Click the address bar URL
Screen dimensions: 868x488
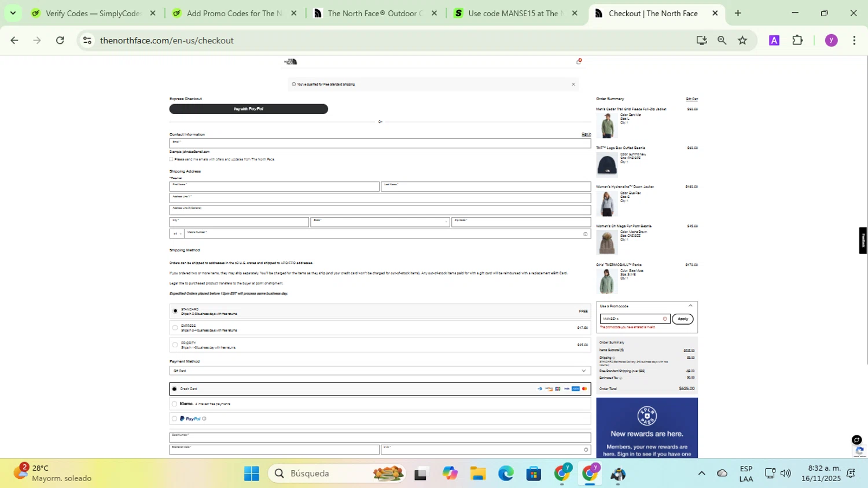(x=167, y=41)
